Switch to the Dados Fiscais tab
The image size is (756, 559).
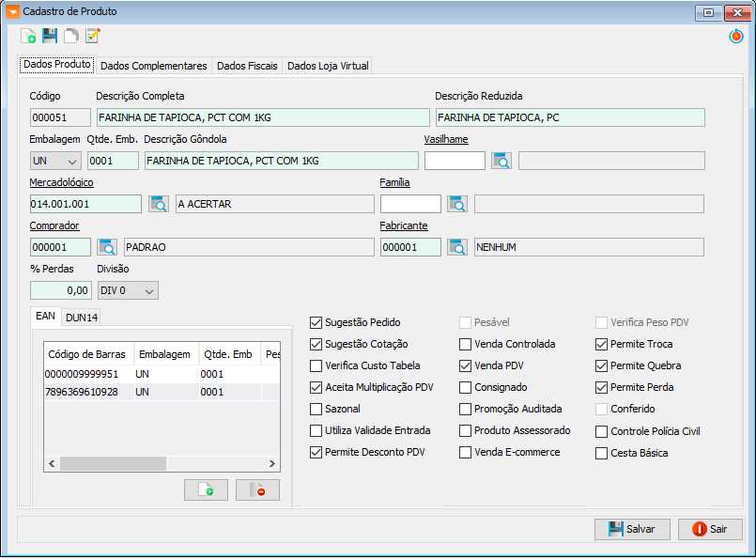coord(247,66)
